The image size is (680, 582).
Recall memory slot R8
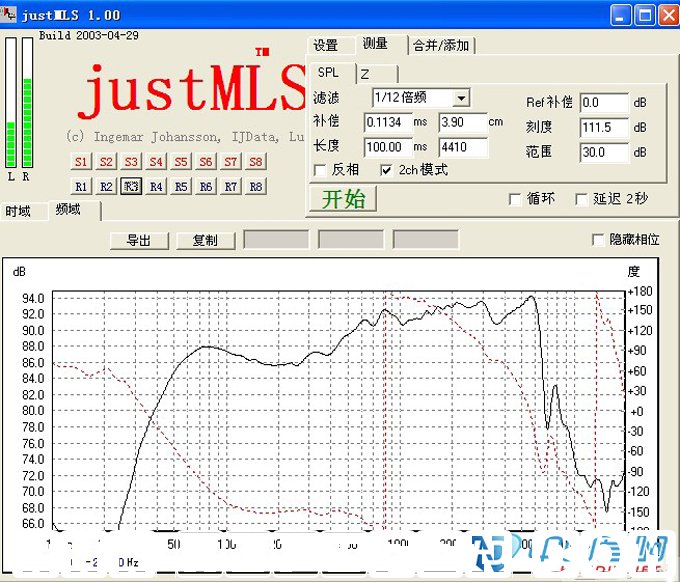(256, 186)
